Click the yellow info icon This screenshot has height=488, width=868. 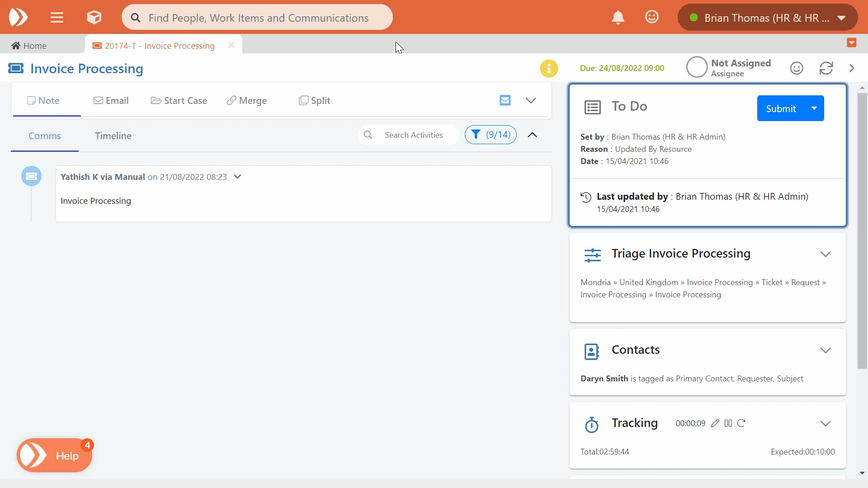[549, 68]
